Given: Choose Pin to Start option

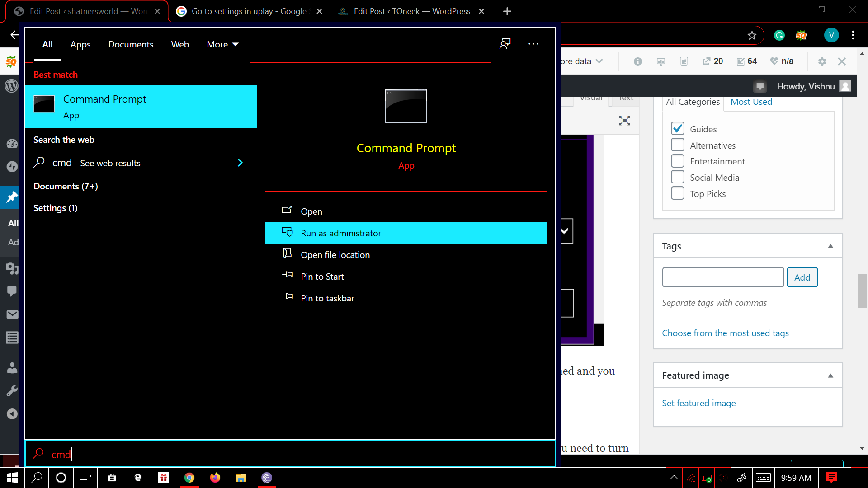Looking at the screenshot, I should point(406,276).
